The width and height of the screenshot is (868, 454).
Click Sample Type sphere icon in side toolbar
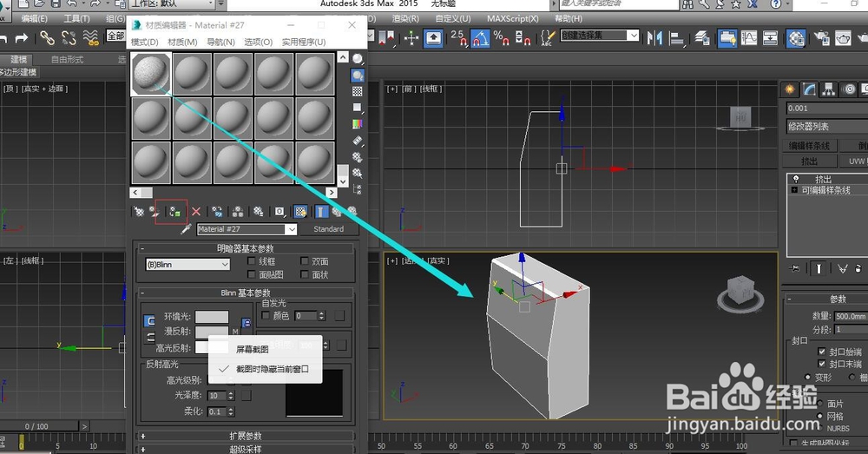358,59
